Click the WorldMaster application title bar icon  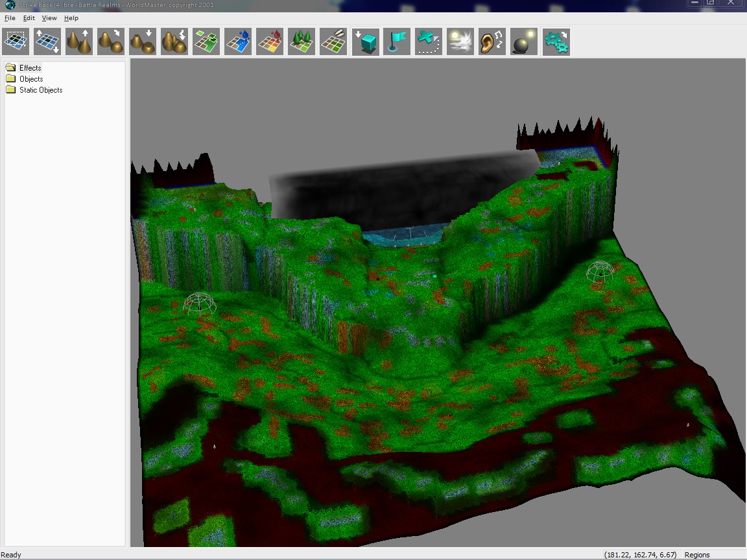coord(10,5)
